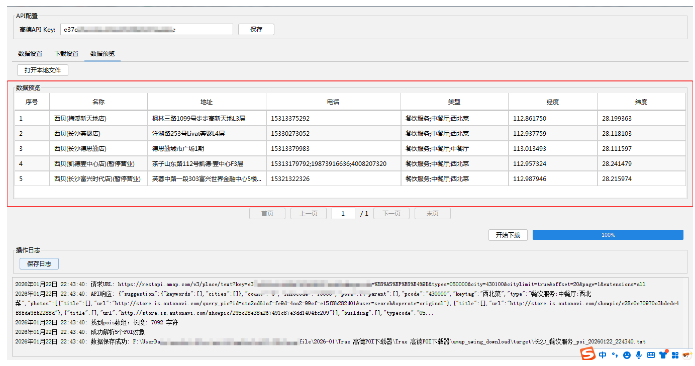Image resolution: width=695 pixels, height=366 pixels.
Task: Select row number 1 cell in table
Action: (x=31, y=118)
